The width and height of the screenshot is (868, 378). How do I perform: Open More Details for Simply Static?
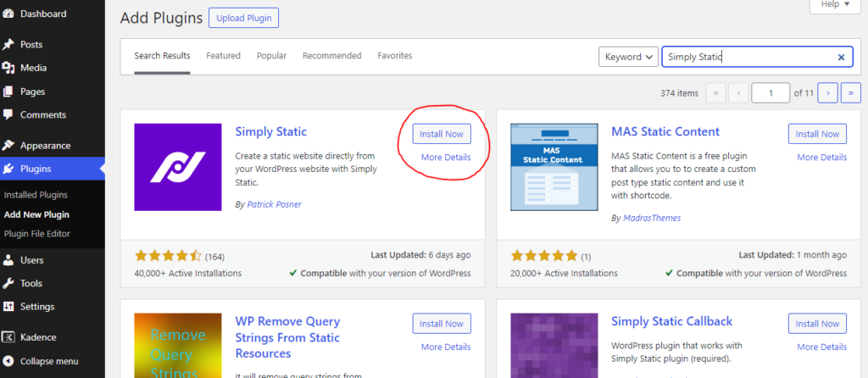point(446,157)
